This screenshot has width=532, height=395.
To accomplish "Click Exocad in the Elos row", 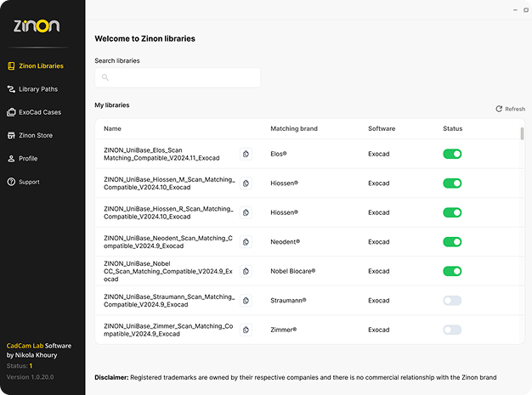I will coord(379,154).
